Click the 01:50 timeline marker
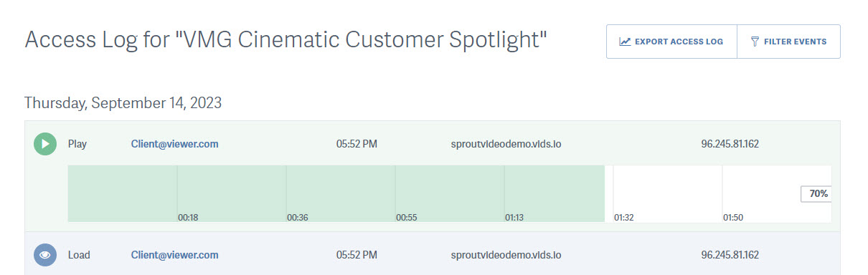The height and width of the screenshot is (275, 868). click(x=733, y=216)
